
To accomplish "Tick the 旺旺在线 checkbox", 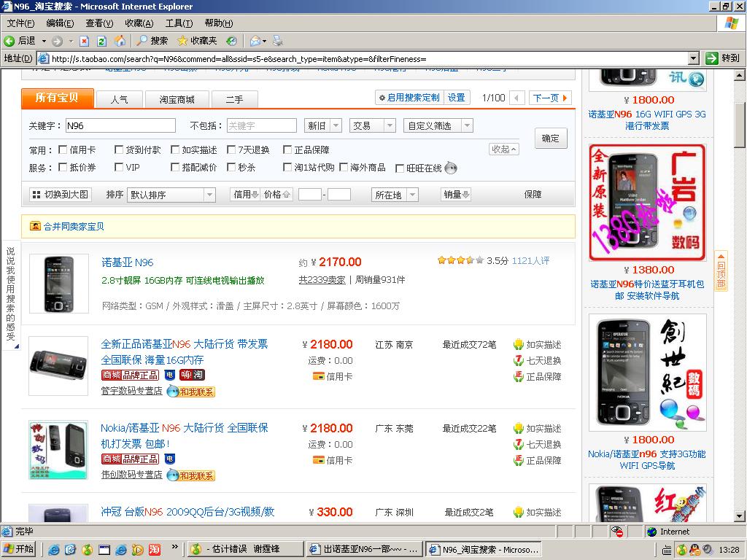I will click(400, 168).
